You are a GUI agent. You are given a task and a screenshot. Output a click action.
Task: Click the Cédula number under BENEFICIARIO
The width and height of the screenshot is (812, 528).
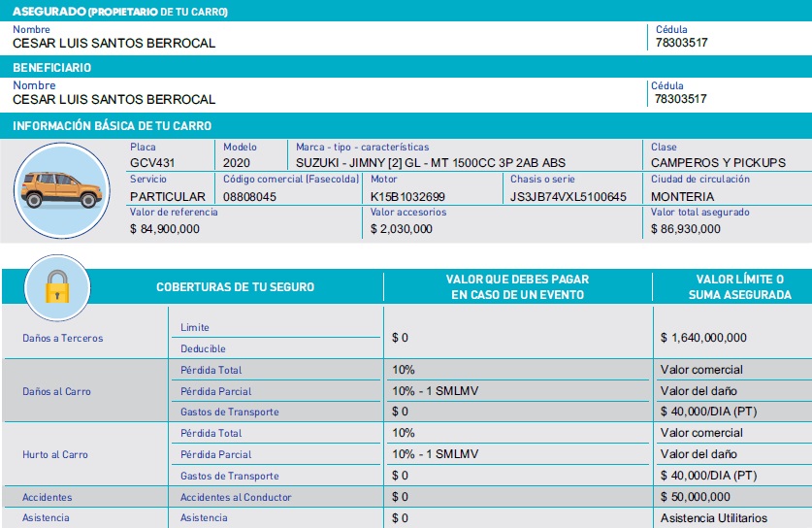680,99
